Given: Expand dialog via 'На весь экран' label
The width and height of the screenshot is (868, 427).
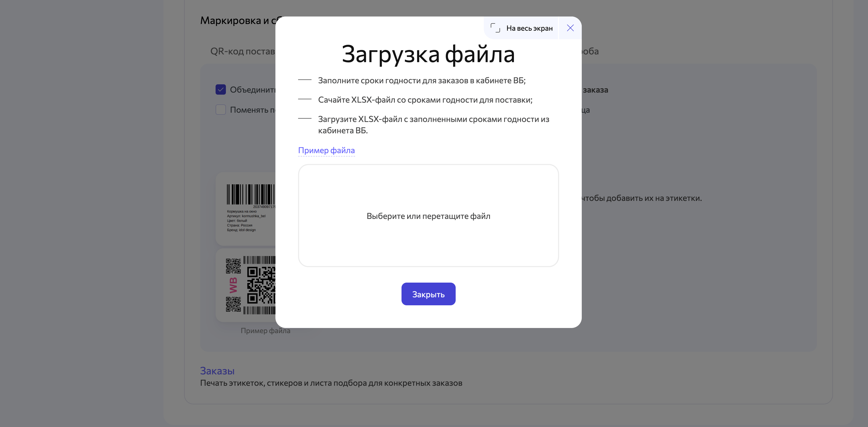Looking at the screenshot, I should [529, 28].
